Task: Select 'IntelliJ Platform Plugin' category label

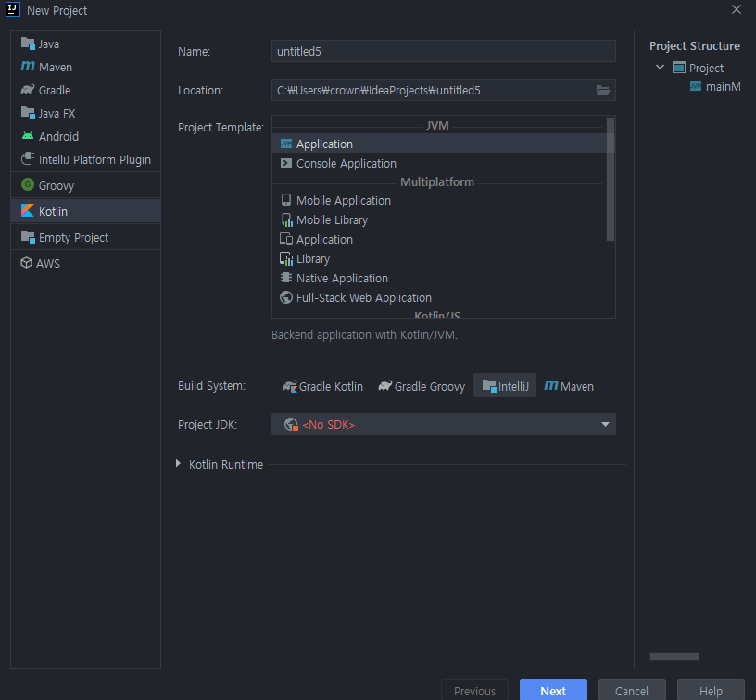Action: [x=94, y=160]
